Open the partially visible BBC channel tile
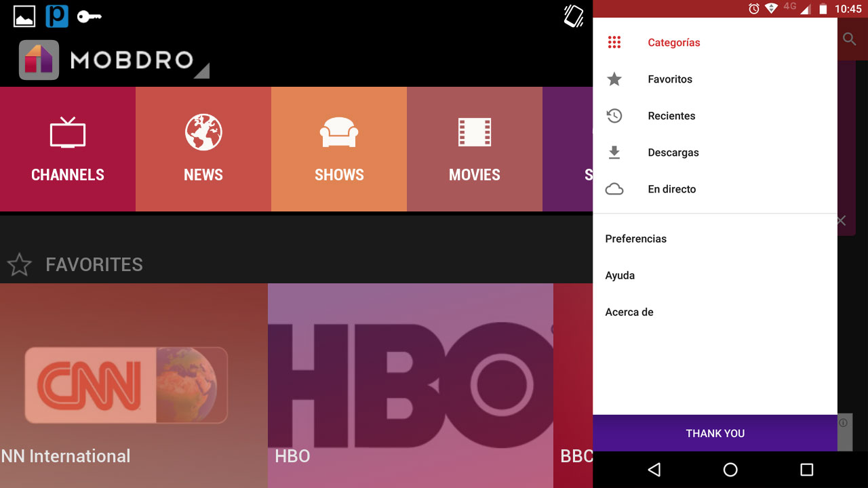This screenshot has height=488, width=868. [573, 386]
